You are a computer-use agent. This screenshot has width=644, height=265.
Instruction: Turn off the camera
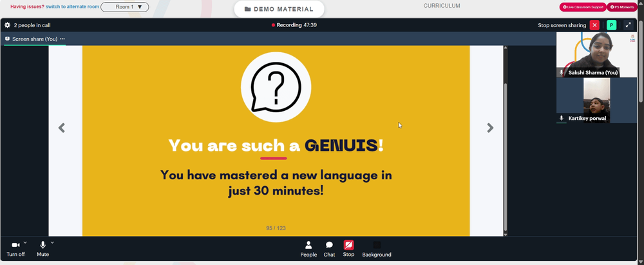pyautogui.click(x=15, y=248)
